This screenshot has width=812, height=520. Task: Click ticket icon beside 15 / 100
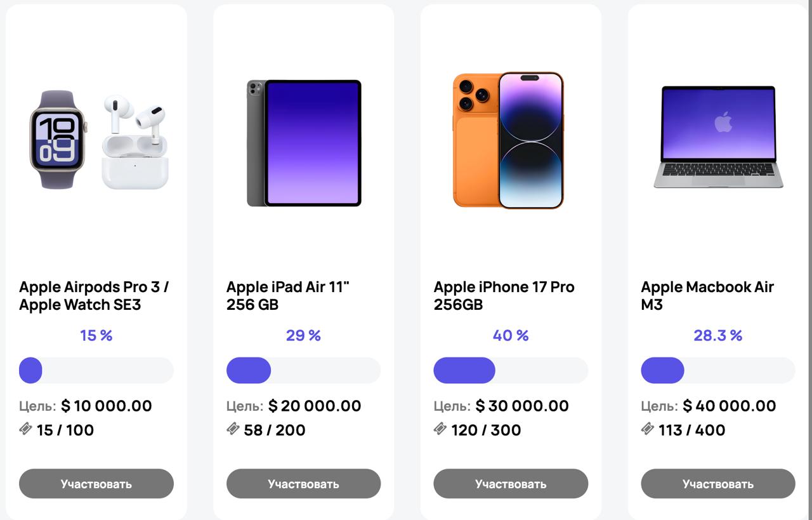[25, 430]
